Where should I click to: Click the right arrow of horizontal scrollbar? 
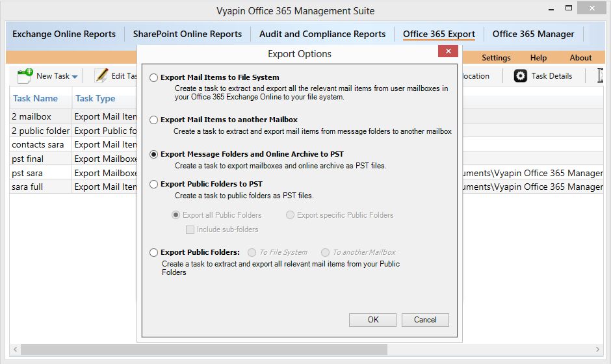click(597, 349)
